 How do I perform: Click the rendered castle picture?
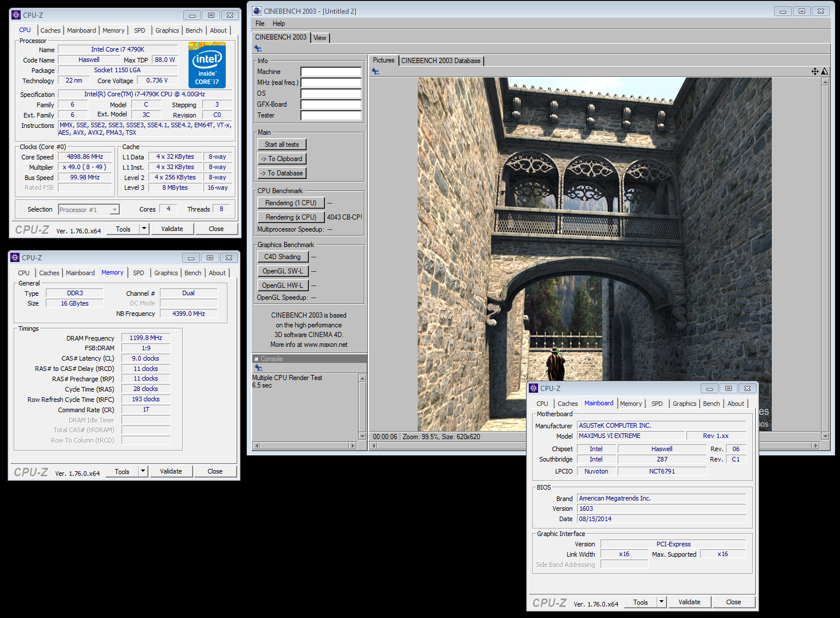coord(594,254)
